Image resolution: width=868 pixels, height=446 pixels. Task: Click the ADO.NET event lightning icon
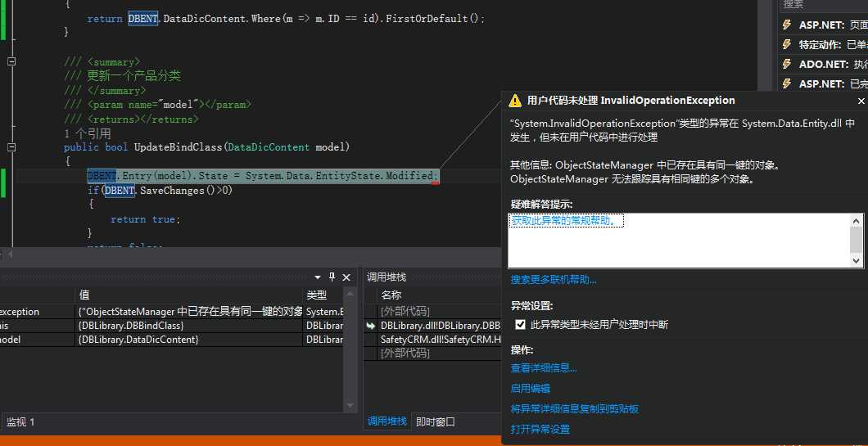787,64
